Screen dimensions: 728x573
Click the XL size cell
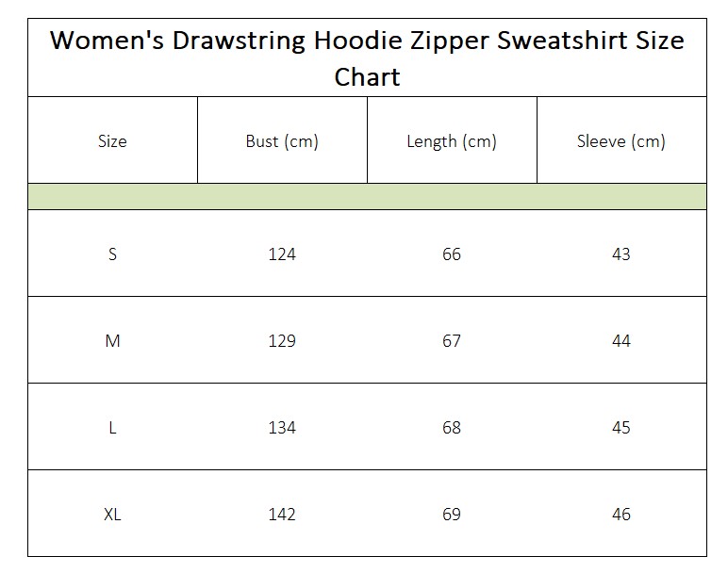click(x=112, y=514)
